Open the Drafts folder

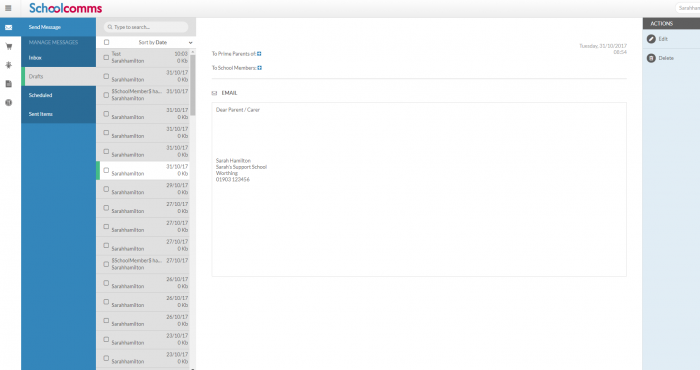[x=58, y=77]
